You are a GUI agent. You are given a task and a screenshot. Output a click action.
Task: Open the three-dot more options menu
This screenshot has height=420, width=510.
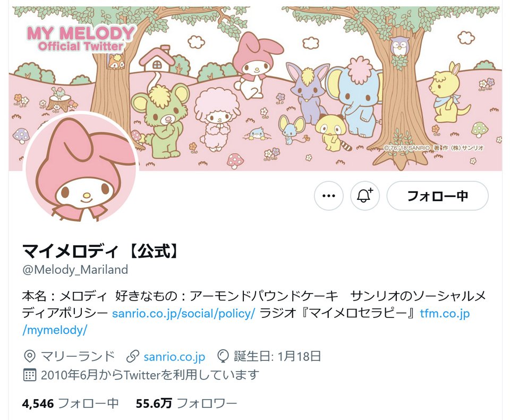pos(328,196)
